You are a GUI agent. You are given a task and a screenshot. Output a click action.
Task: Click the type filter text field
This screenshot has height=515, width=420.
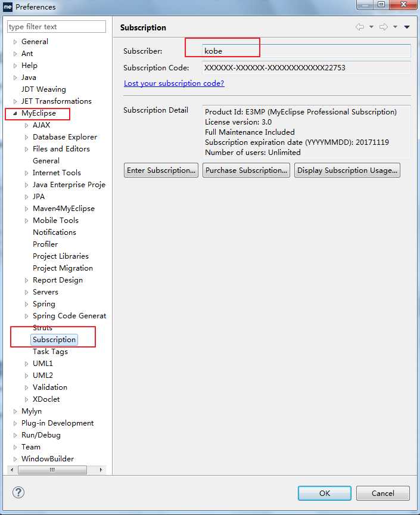(x=57, y=27)
